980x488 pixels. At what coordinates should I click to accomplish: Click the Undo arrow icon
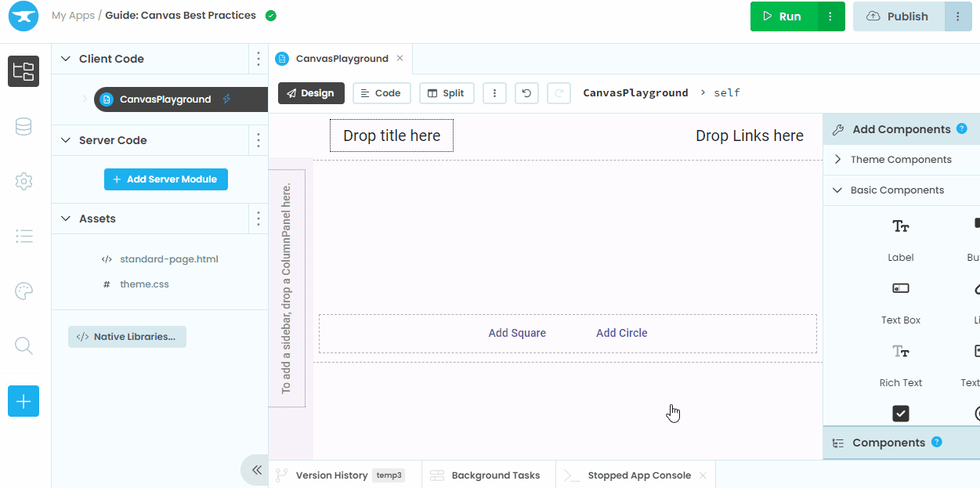point(526,93)
